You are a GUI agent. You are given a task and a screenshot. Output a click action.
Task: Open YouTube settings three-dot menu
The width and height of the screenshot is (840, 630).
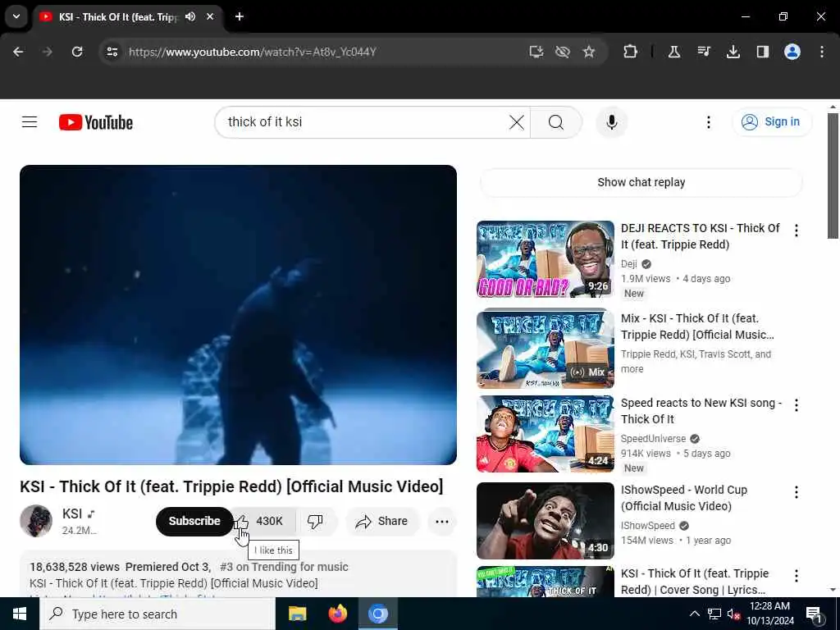click(x=708, y=122)
